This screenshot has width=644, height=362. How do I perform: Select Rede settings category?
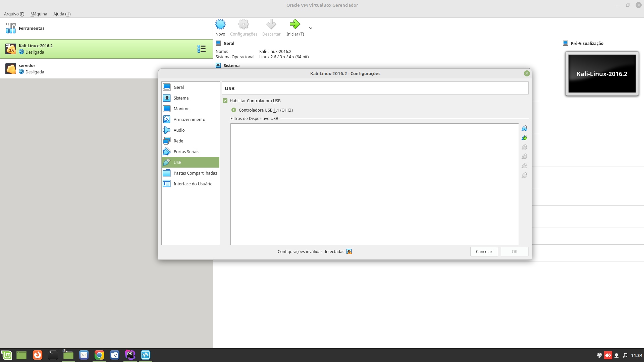[191, 141]
